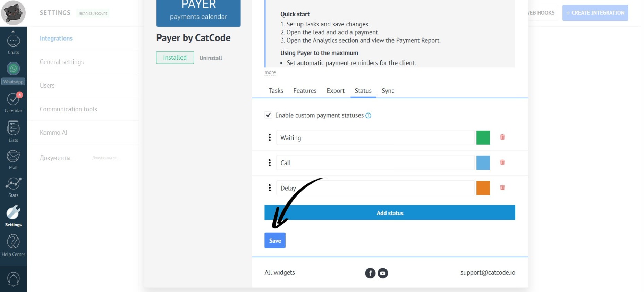The image size is (644, 292).
Task: Save the payment status changes
Action: pyautogui.click(x=275, y=240)
